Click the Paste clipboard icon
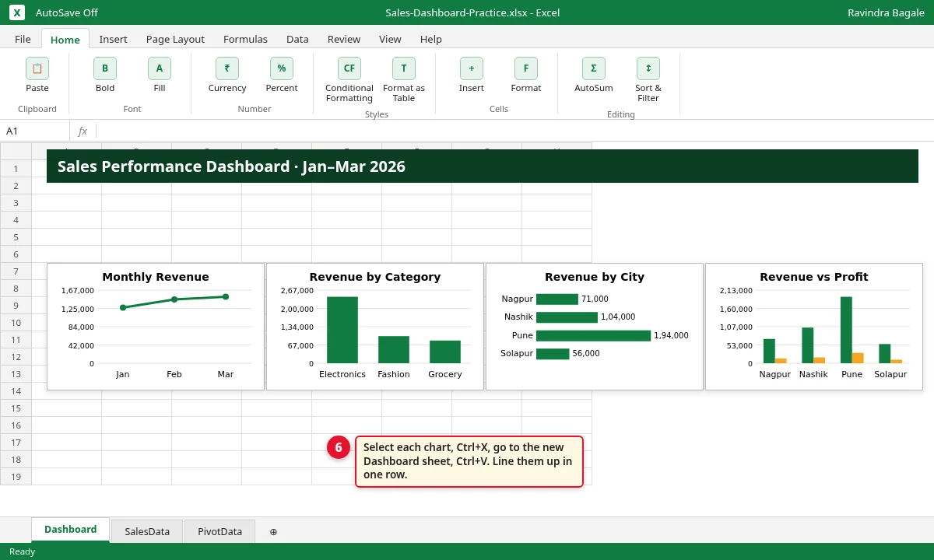This screenshot has width=934, height=560. click(x=37, y=68)
